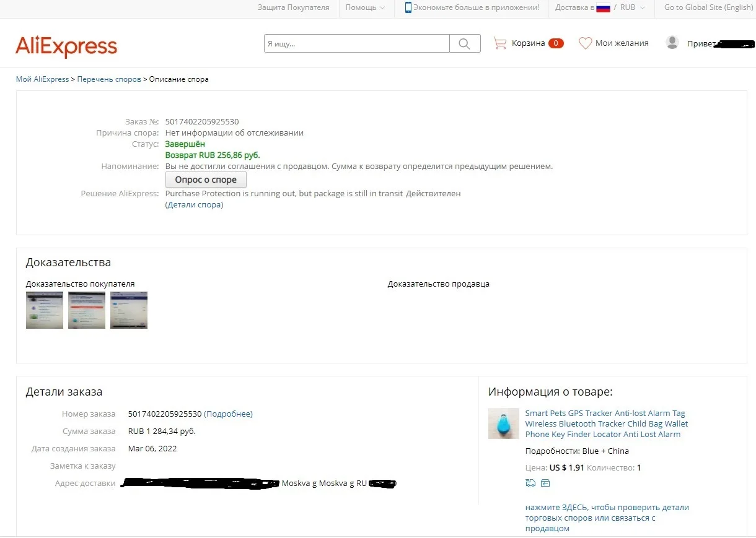Click the magnifier search button
Viewport: 756px width, 538px height.
coord(464,43)
